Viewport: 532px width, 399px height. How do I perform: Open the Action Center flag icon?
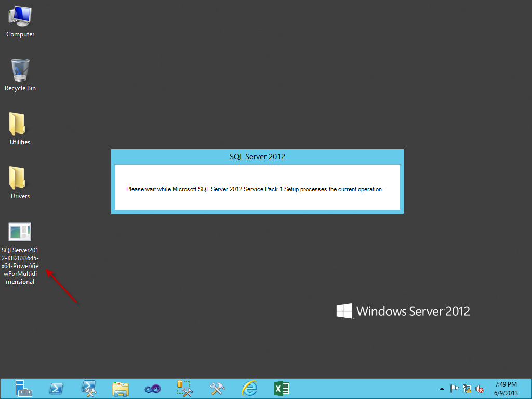[x=454, y=389]
